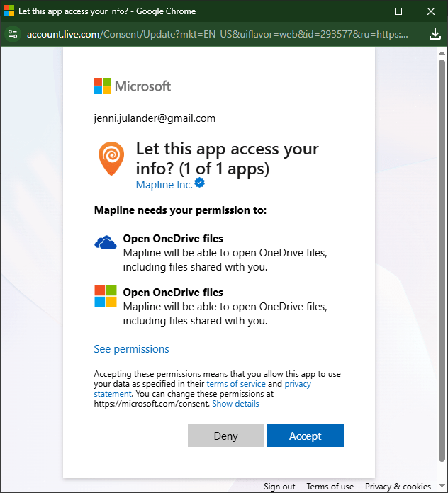Click Sign out in the footer
This screenshot has height=493, width=448.
coord(279,487)
